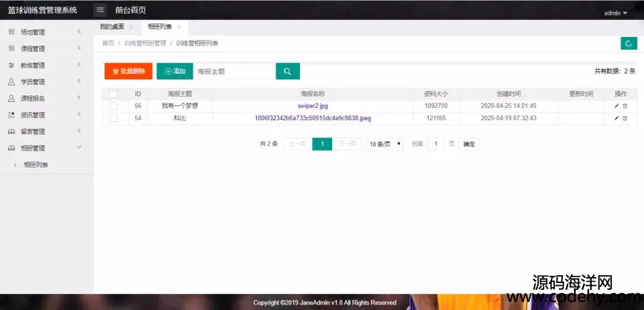This screenshot has width=644, height=310.
Task: Click the 首页 breadcrumb link
Action: pos(108,43)
